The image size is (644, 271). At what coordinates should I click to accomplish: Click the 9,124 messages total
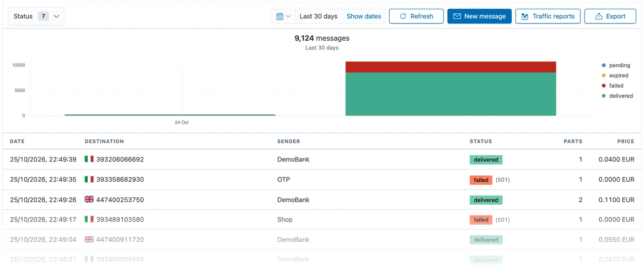click(322, 38)
